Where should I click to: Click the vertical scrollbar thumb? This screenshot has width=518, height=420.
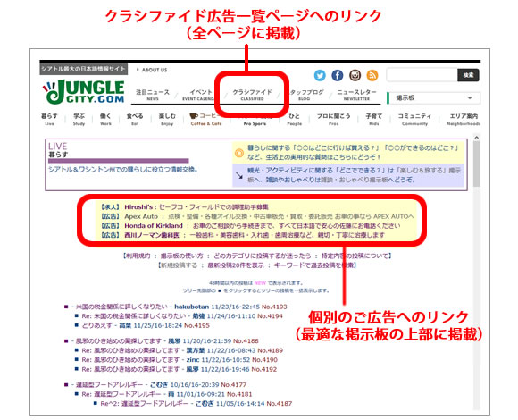click(x=476, y=164)
